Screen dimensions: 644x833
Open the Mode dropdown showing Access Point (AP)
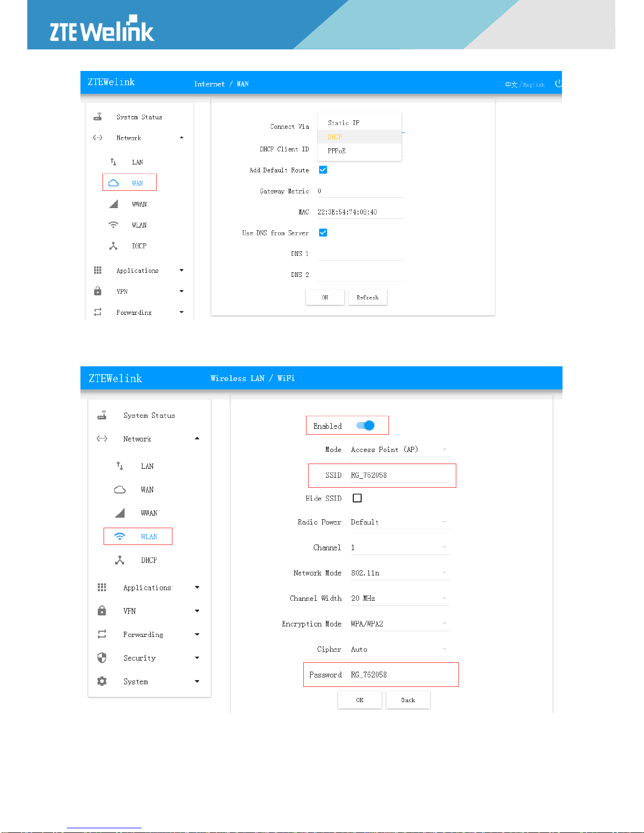[401, 450]
